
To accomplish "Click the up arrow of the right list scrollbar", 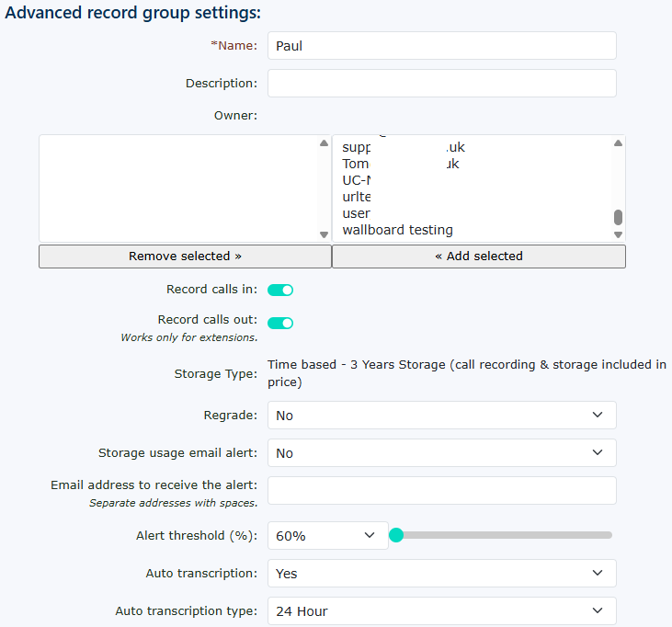I will point(618,143).
